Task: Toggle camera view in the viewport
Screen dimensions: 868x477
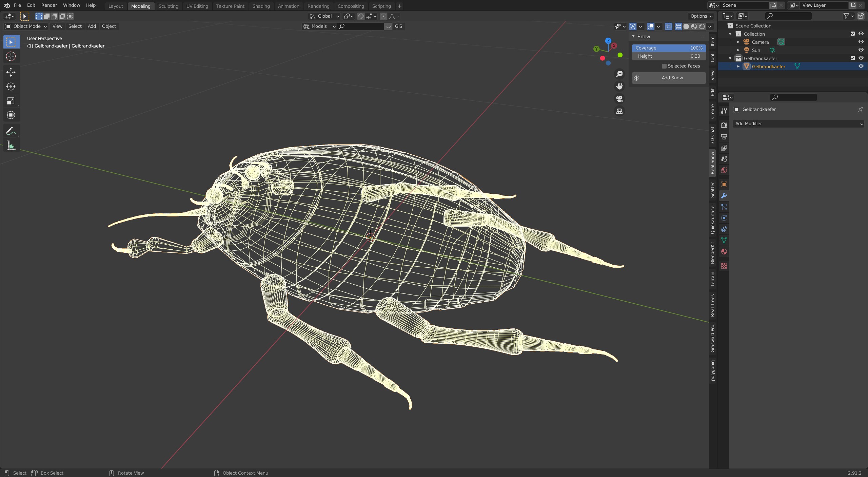Action: [x=619, y=99]
